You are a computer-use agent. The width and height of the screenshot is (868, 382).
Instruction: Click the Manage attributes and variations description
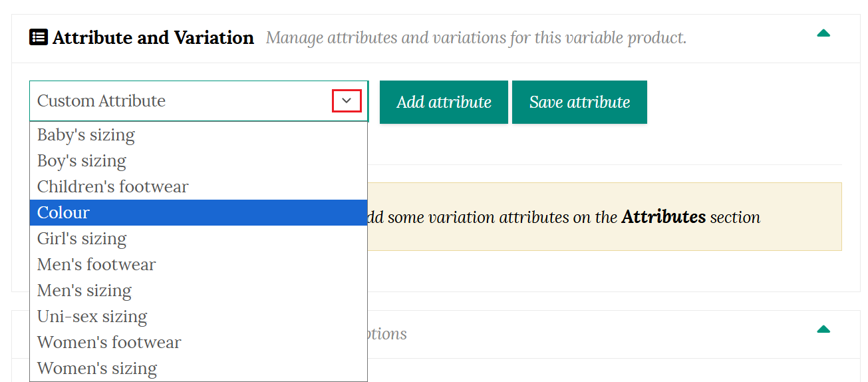tap(476, 38)
